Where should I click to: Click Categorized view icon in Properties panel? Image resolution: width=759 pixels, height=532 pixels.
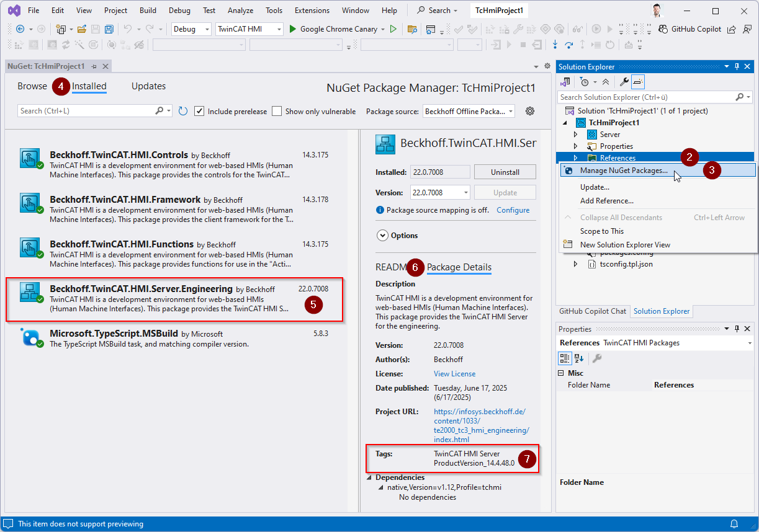[x=565, y=358]
